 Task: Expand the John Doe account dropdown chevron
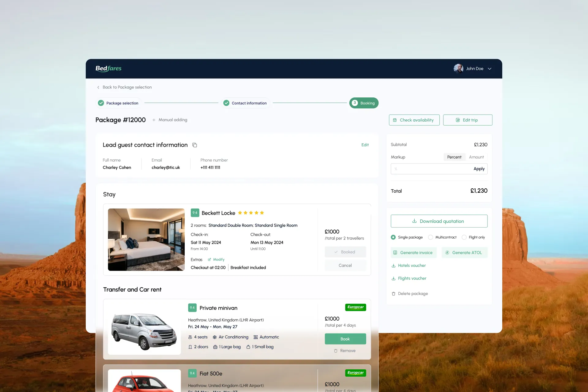click(x=489, y=69)
